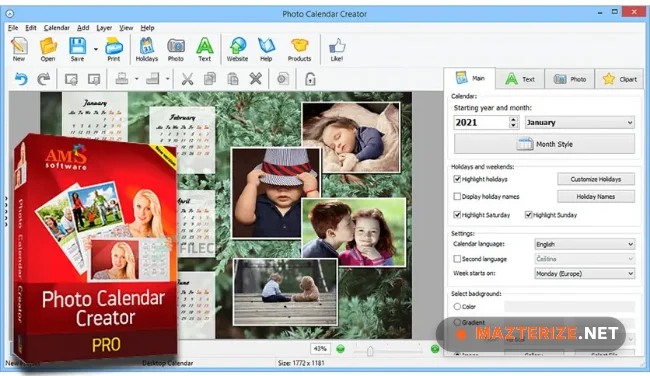Enable Display holiday names checkbox
This screenshot has height=376, width=650.
tap(457, 196)
